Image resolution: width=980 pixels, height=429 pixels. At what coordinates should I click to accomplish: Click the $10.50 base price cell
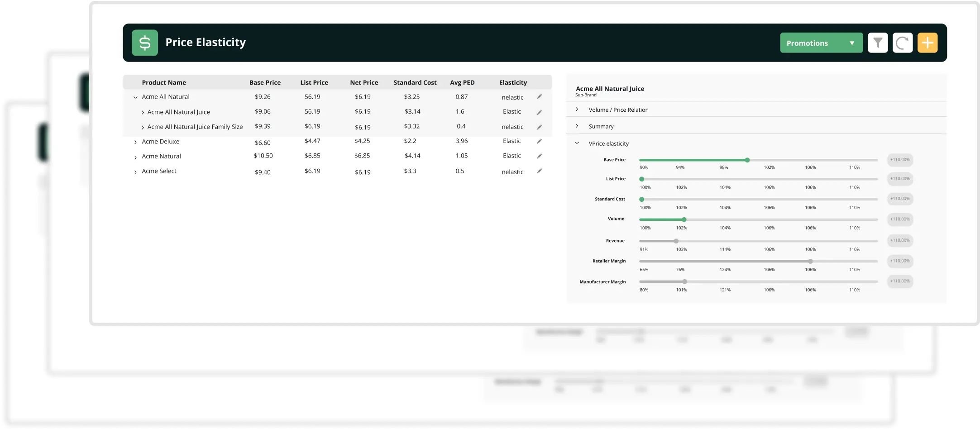[263, 156]
